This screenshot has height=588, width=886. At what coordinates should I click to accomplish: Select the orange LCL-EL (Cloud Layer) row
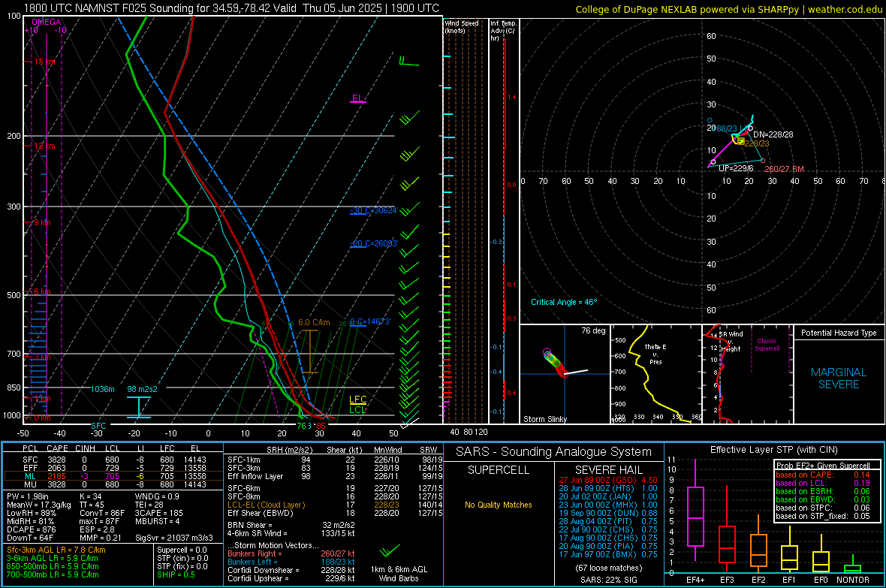point(335,505)
